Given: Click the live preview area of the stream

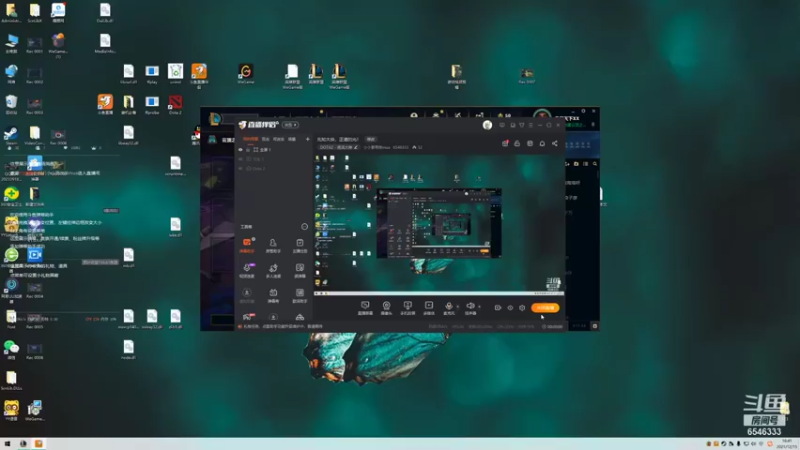Looking at the screenshot, I should [x=439, y=223].
